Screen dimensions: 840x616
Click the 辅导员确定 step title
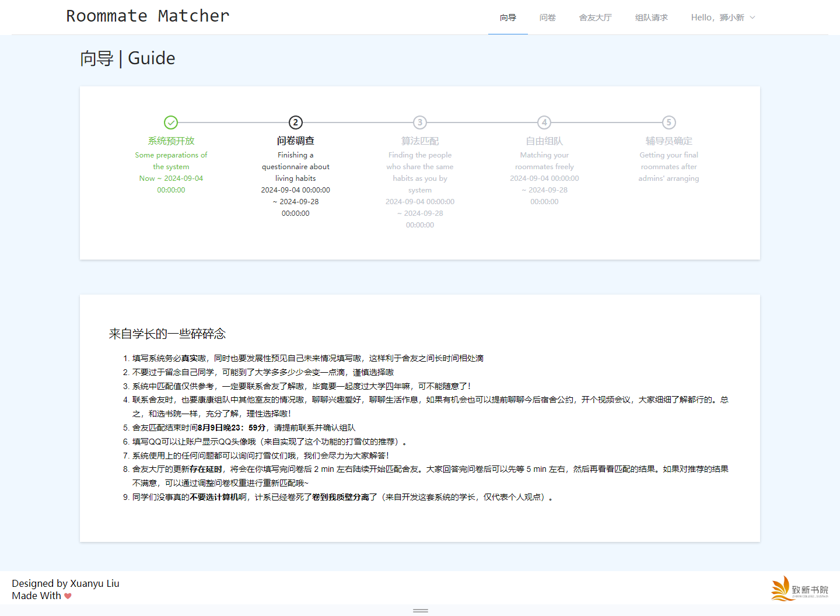point(669,141)
